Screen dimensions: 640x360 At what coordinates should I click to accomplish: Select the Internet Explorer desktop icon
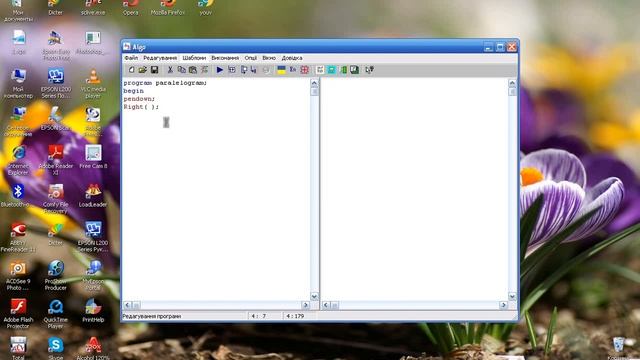[x=18, y=160]
